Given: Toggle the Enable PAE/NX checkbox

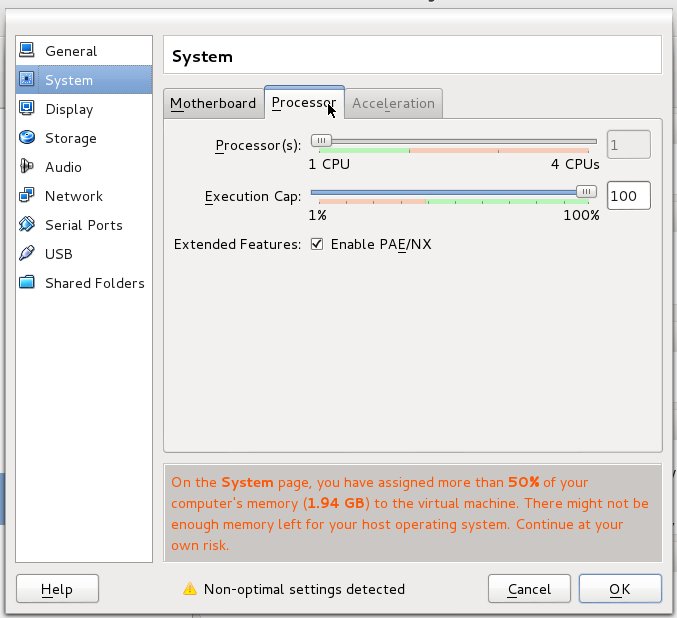Looking at the screenshot, I should click(317, 244).
